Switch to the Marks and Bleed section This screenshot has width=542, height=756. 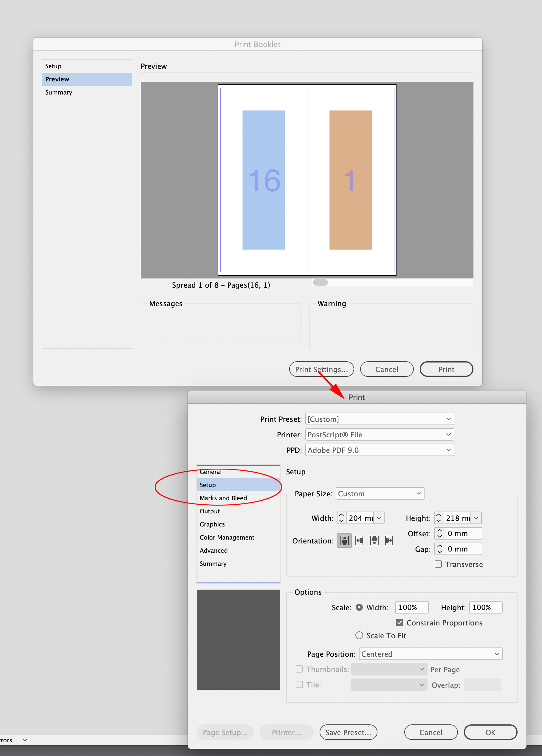coord(224,498)
